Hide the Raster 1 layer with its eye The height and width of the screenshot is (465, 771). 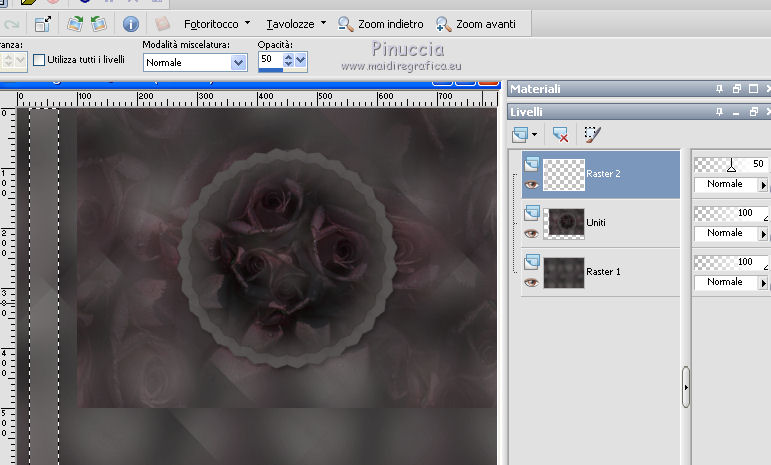point(531,282)
